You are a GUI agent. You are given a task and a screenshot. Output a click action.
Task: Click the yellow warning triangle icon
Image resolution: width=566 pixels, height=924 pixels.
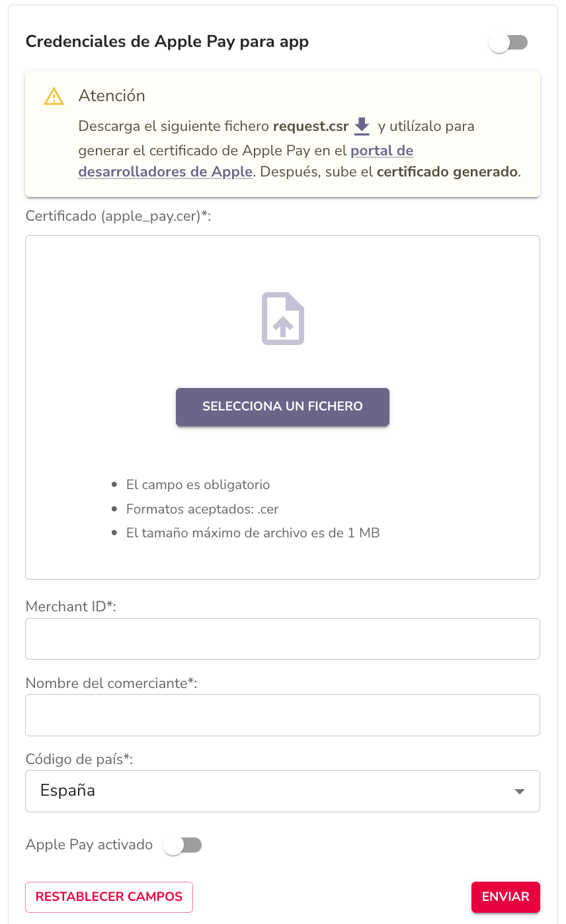coord(54,96)
